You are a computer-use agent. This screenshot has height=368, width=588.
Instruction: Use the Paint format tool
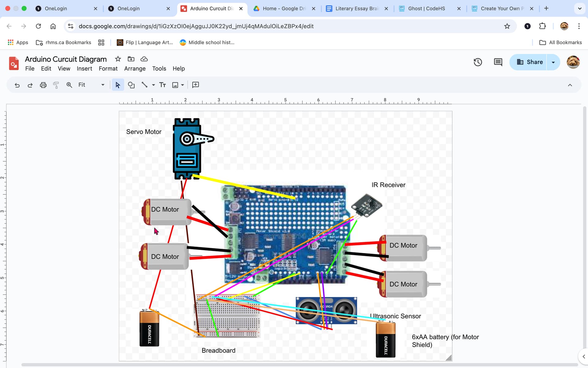[x=56, y=85]
